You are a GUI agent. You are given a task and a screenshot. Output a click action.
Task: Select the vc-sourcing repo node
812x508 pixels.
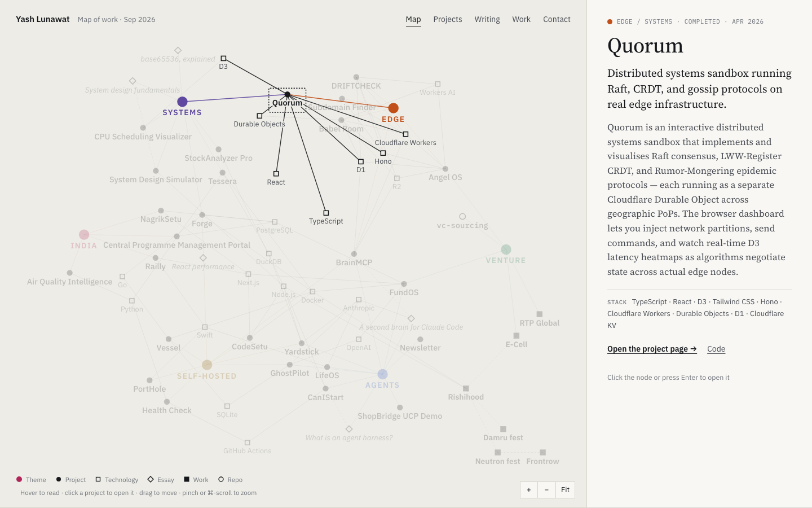(x=462, y=217)
